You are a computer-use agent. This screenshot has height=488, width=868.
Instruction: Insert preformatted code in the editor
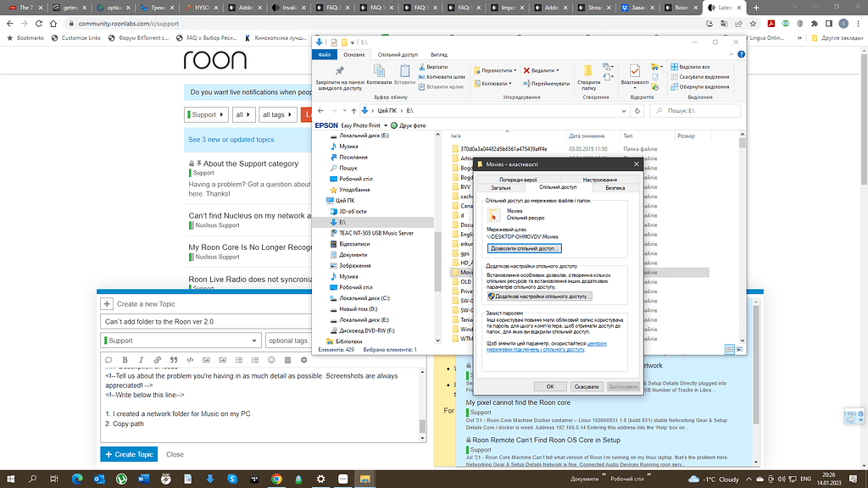click(x=190, y=360)
